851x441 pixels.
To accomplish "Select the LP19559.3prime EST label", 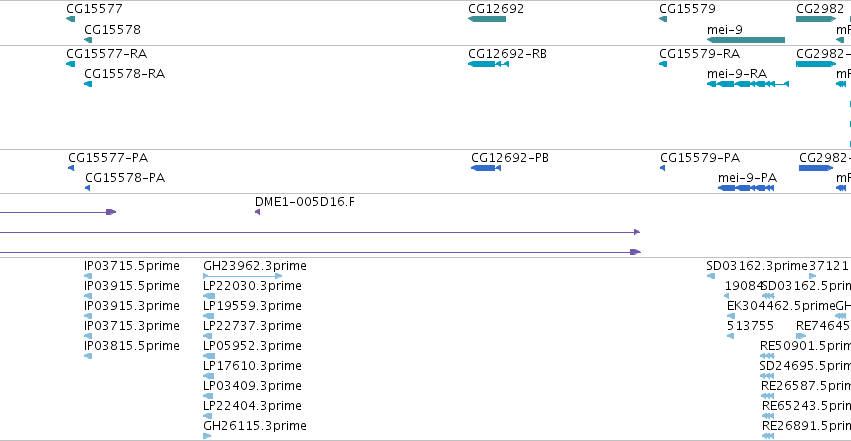I will 252,306.
